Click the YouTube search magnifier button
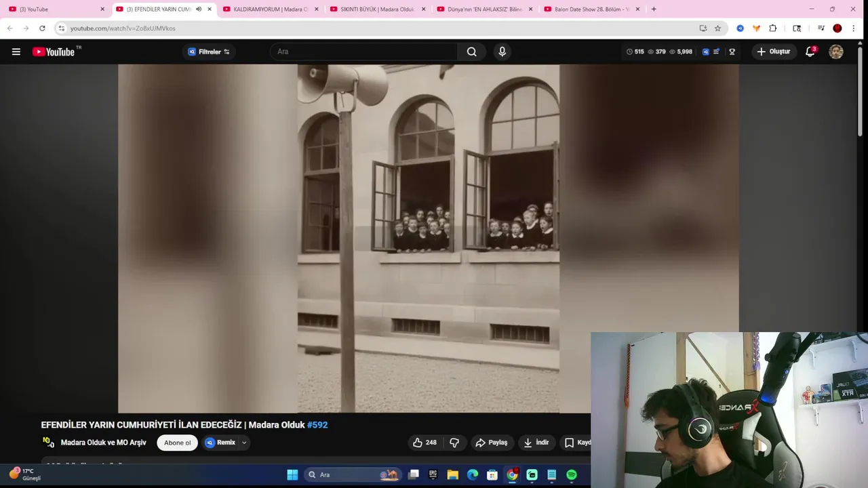The width and height of the screenshot is (868, 488). click(x=472, y=52)
